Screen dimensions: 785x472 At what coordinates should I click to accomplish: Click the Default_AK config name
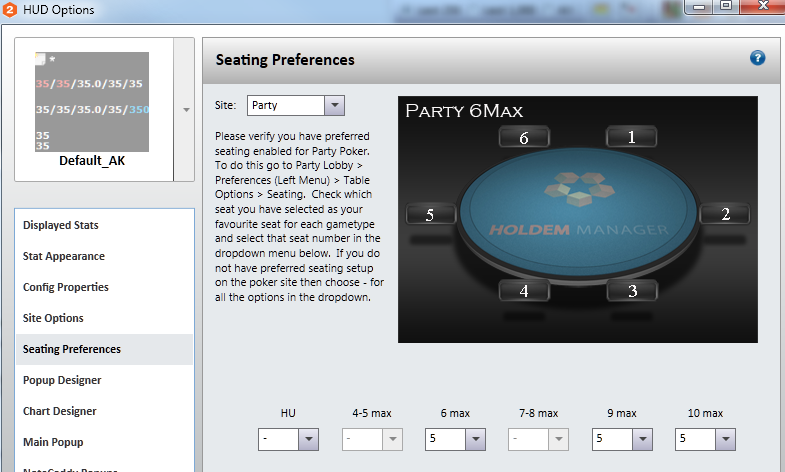(92, 161)
